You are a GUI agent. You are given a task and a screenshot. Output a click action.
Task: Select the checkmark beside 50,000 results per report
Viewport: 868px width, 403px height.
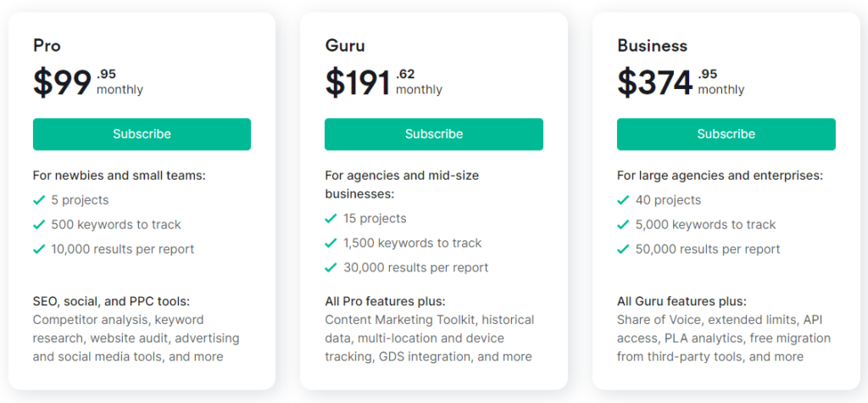click(x=623, y=249)
